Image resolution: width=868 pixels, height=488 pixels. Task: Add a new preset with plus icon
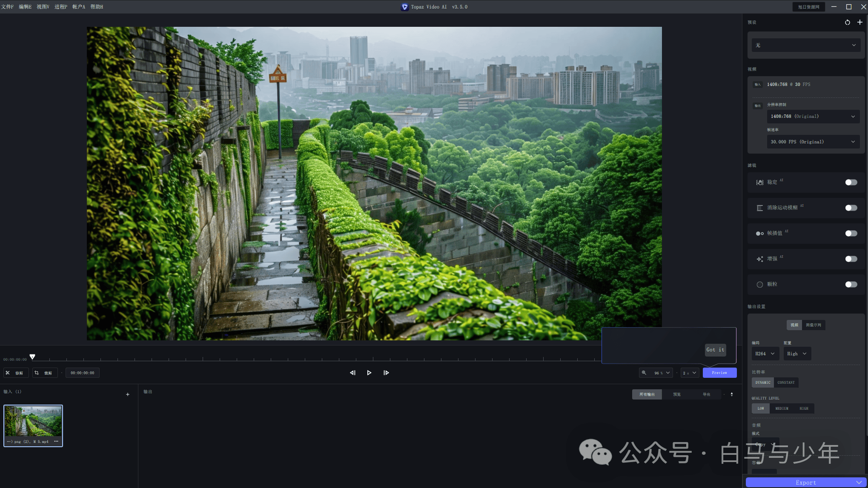(x=859, y=22)
